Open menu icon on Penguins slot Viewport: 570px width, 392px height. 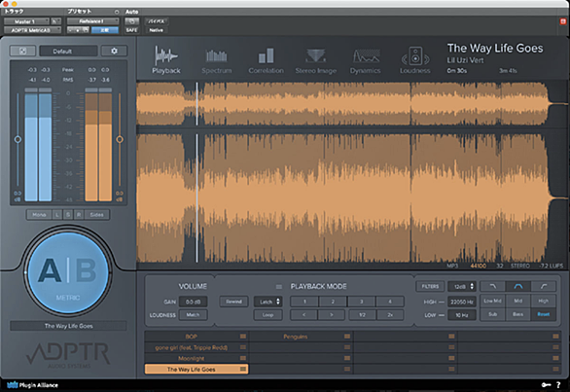[347, 337]
